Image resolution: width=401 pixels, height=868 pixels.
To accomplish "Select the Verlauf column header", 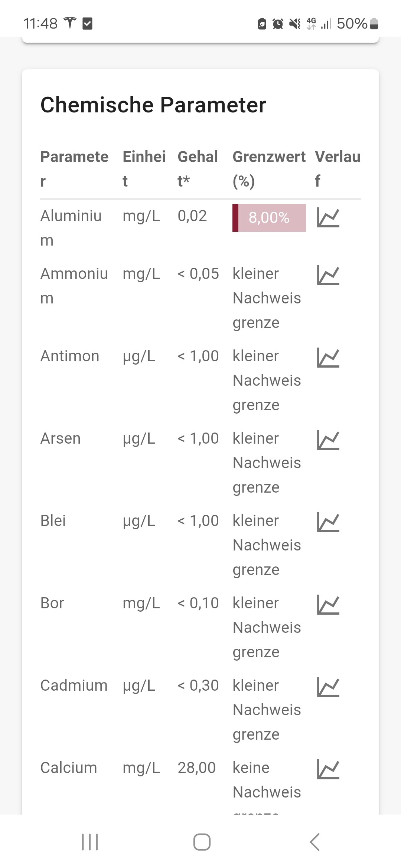I will (x=337, y=169).
